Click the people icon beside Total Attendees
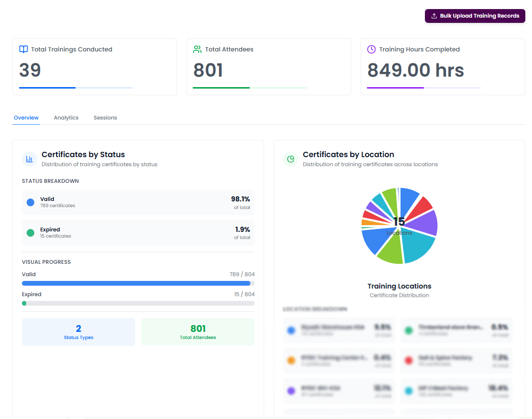This screenshot has width=532, height=419. point(197,50)
